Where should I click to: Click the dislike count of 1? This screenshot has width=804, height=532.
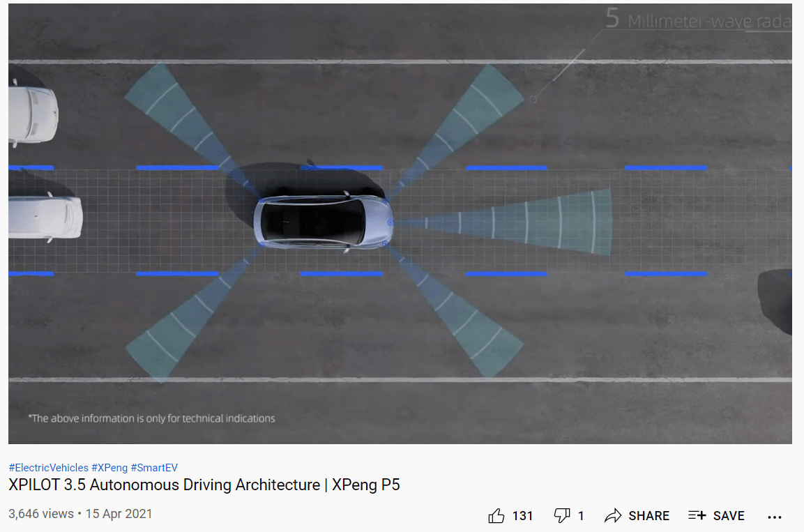point(581,515)
